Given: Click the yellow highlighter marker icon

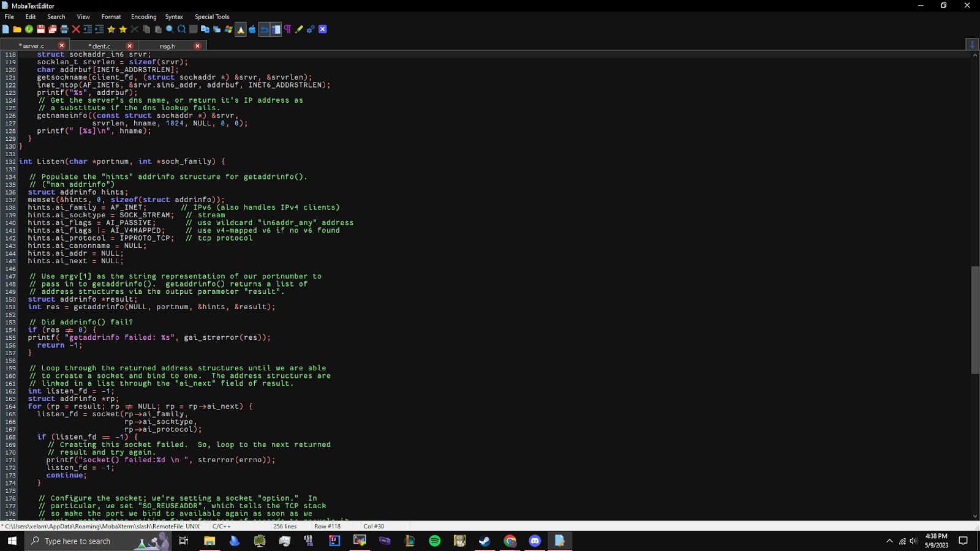Looking at the screenshot, I should click(299, 29).
